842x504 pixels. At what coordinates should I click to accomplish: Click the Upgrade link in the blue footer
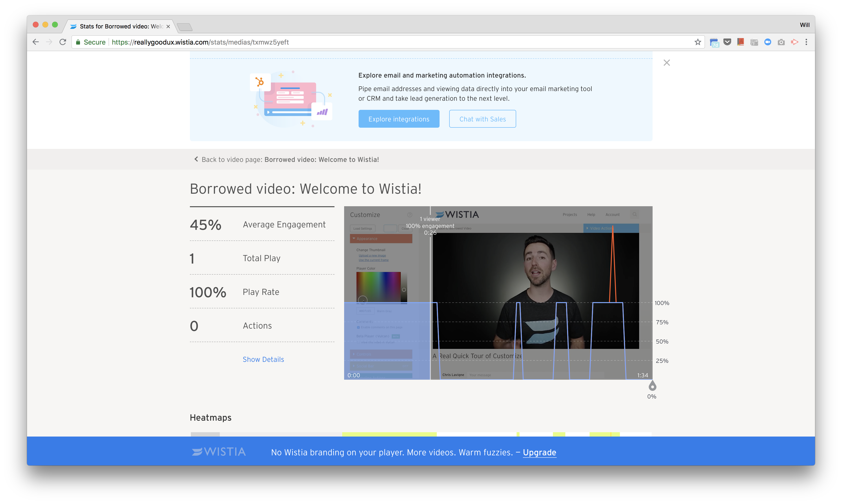539,452
